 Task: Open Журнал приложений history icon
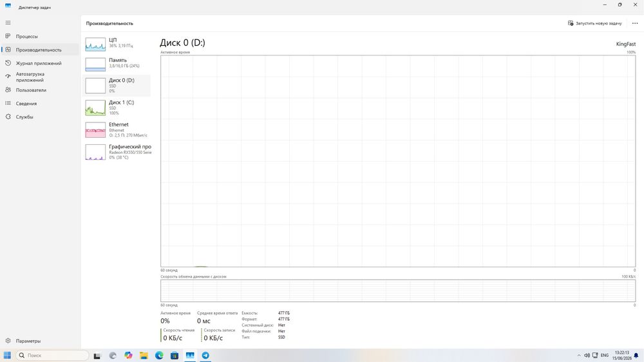coord(8,63)
